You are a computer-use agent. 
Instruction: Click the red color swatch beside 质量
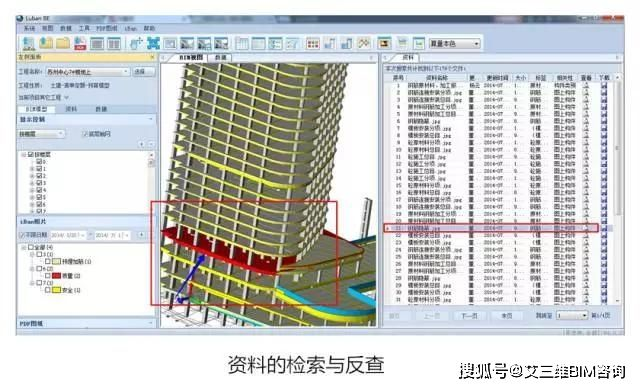(56, 276)
